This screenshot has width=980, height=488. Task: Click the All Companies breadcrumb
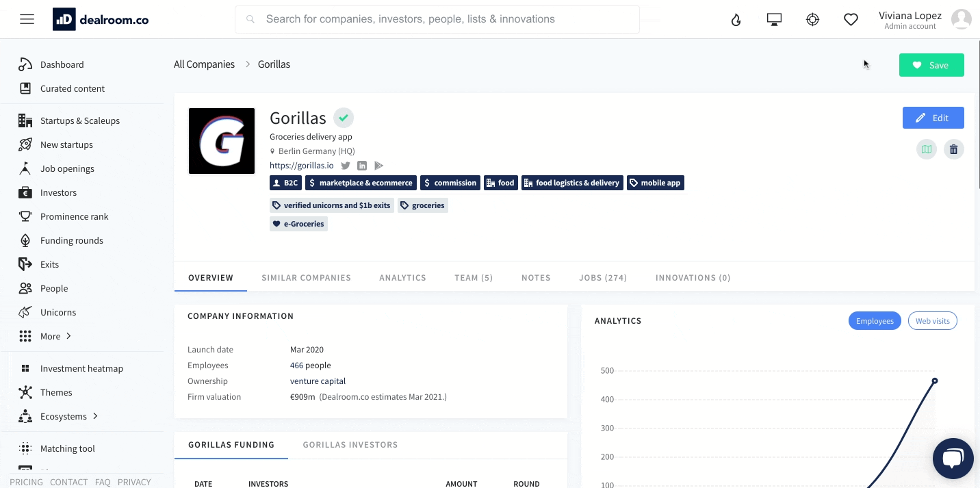[x=204, y=64]
